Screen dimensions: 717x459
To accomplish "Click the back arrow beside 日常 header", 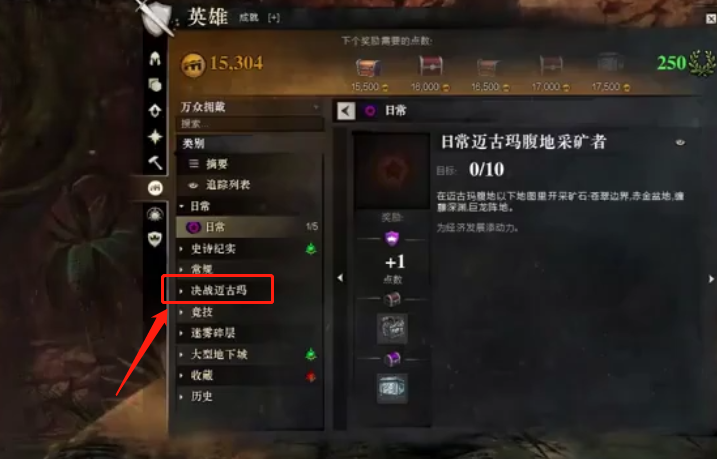I will [346, 111].
